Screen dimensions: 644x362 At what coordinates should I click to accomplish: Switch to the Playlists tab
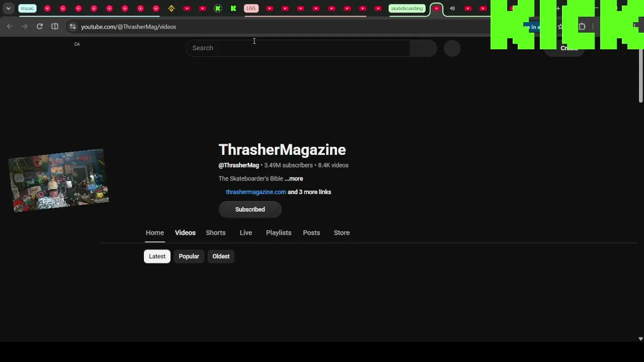(x=279, y=233)
